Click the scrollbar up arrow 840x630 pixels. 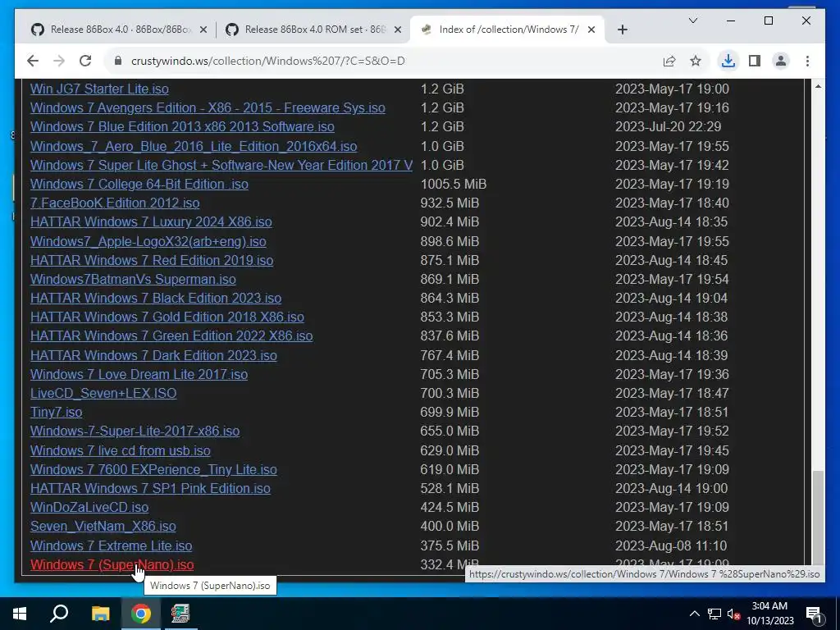818,86
